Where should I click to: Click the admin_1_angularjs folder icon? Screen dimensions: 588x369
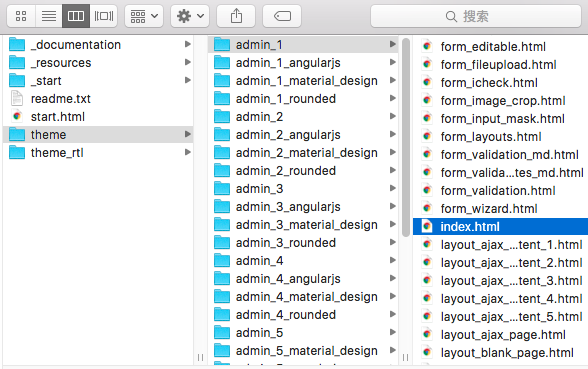222,63
